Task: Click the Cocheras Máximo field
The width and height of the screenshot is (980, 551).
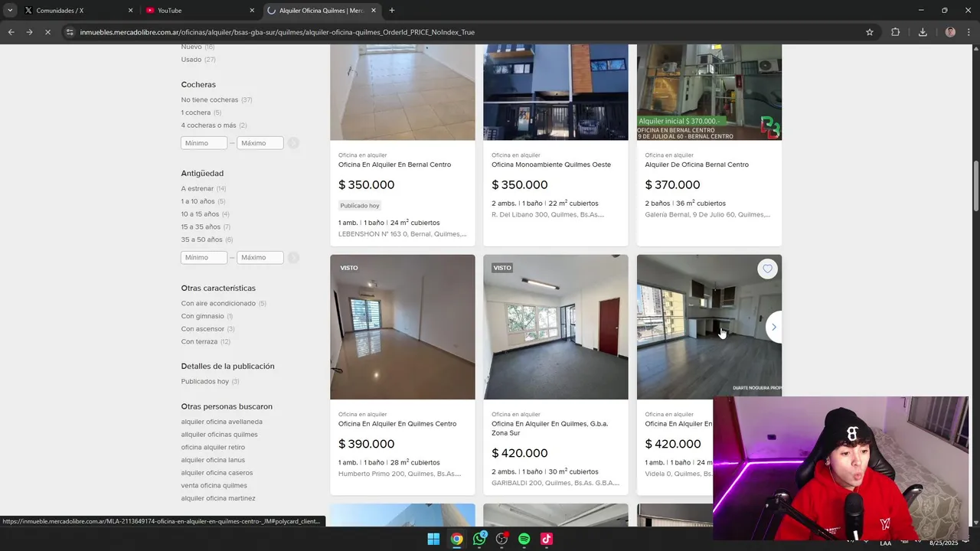Action: pos(260,143)
